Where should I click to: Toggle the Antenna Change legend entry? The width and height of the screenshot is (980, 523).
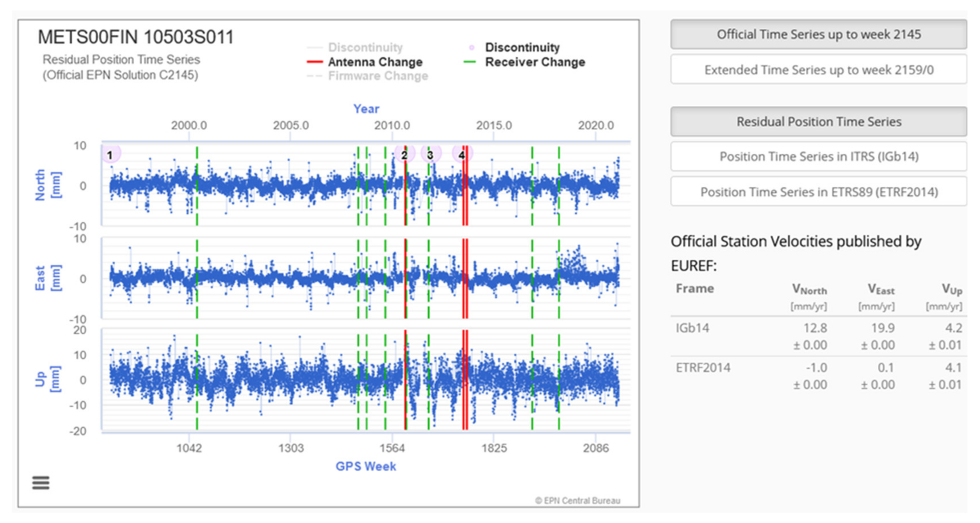tap(375, 62)
